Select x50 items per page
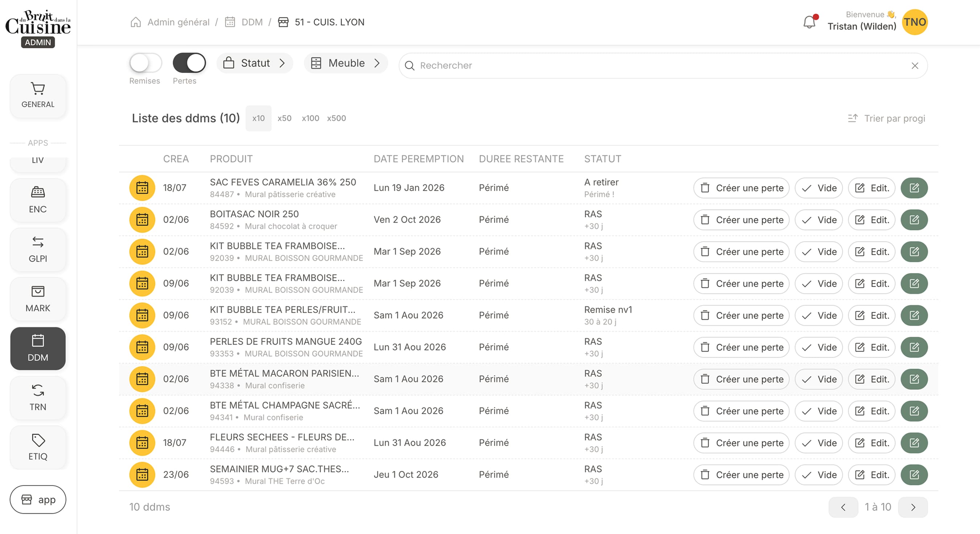Viewport: 980px width, 534px height. [284, 118]
